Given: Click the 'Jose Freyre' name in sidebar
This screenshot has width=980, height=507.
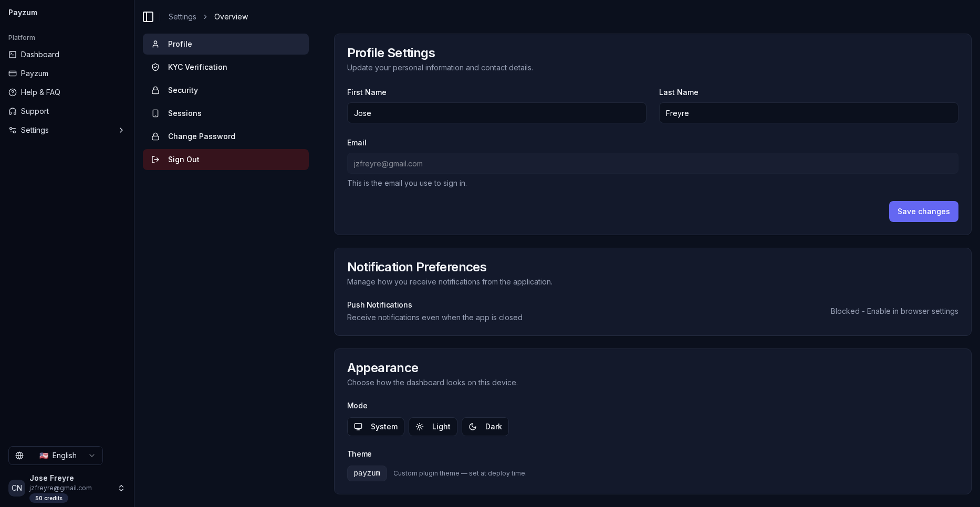Looking at the screenshot, I should pyautogui.click(x=51, y=478).
